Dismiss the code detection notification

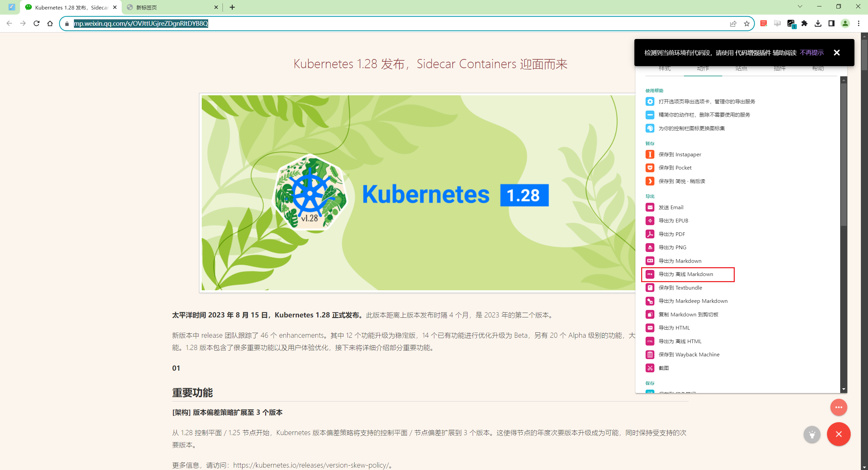tap(836, 53)
